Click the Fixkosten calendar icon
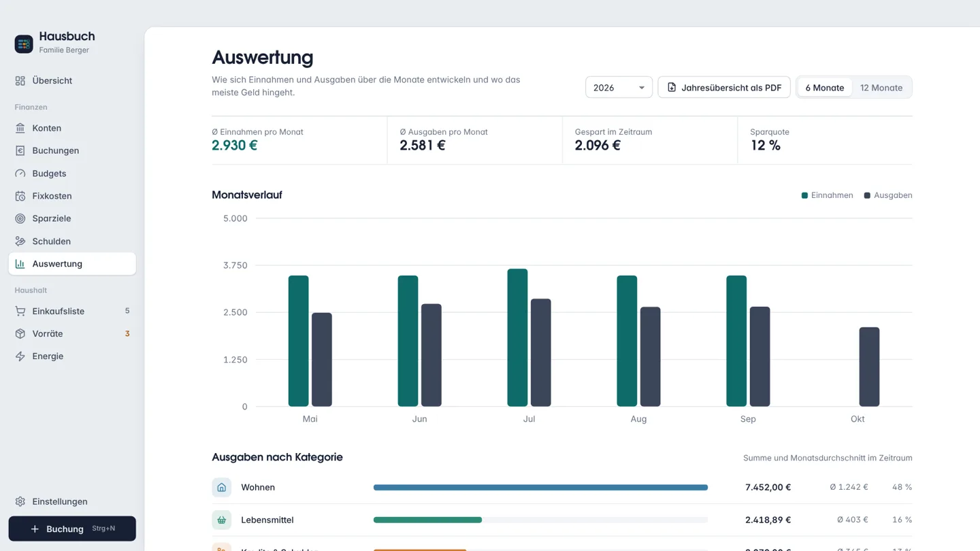Viewport: 980px width, 551px height. click(20, 196)
